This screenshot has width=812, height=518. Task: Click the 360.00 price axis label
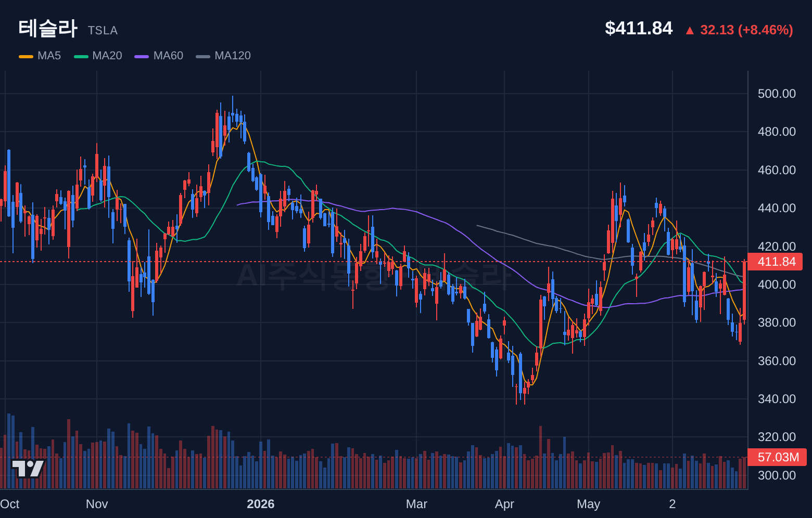point(777,361)
